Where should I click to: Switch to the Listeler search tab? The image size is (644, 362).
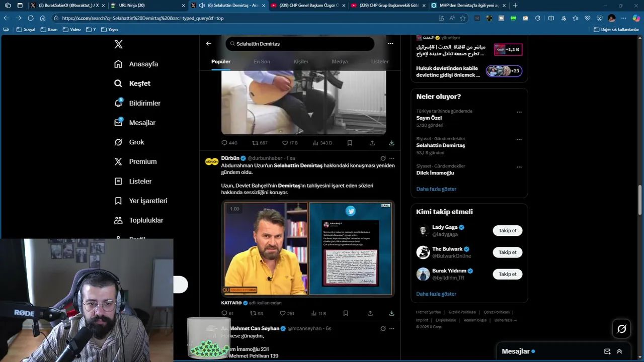pos(380,61)
